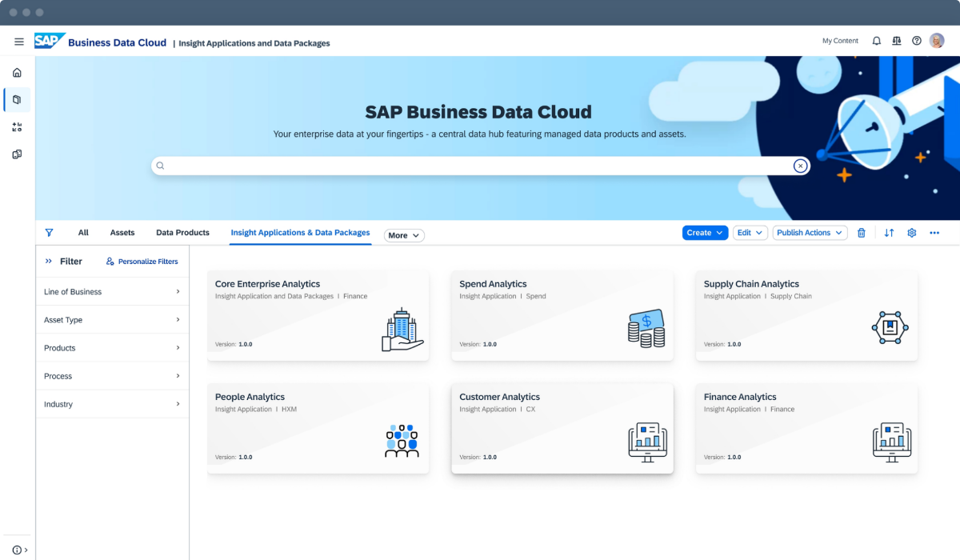Open the hamburger navigation menu
960x560 pixels.
pyautogui.click(x=19, y=42)
